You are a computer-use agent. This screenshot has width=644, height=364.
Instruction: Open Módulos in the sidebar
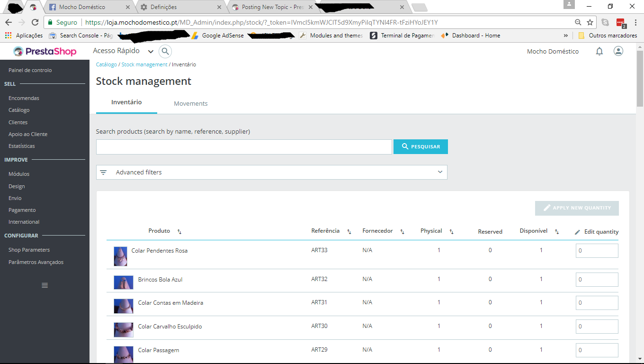pos(19,174)
